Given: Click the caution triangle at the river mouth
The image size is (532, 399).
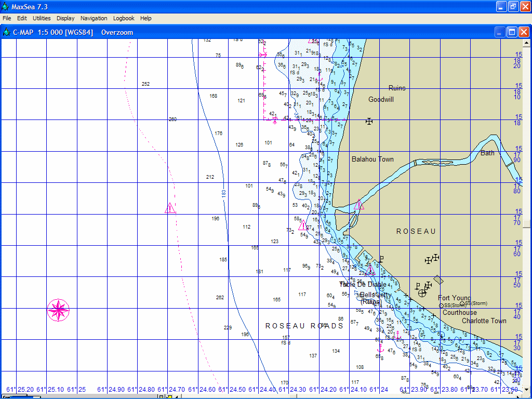Looking at the screenshot, I should [x=358, y=205].
